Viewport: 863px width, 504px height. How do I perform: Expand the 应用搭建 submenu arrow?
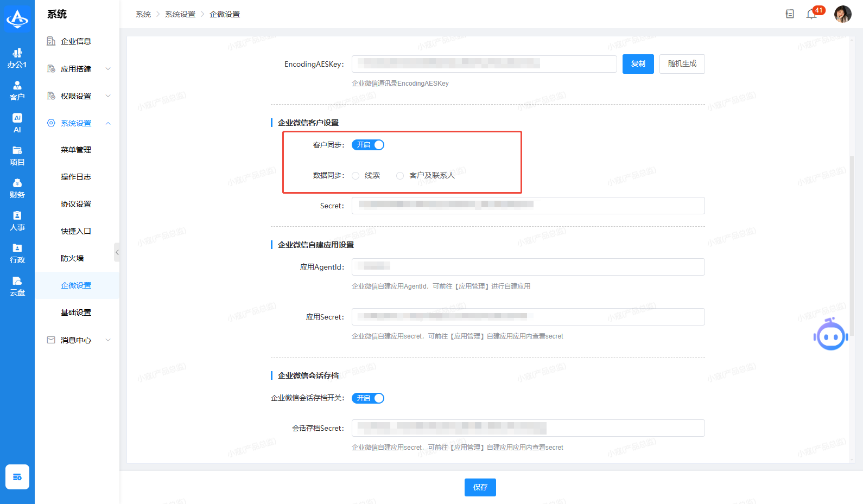(x=108, y=69)
